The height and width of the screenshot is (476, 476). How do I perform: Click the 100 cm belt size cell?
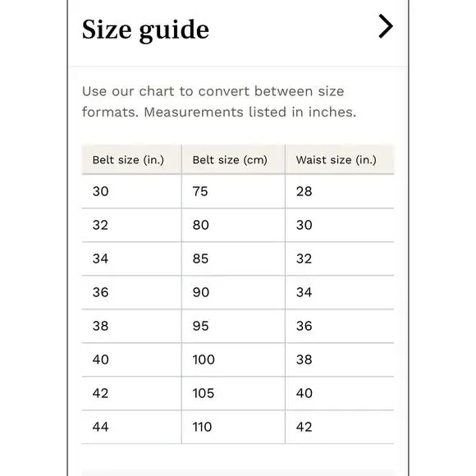coord(233,359)
